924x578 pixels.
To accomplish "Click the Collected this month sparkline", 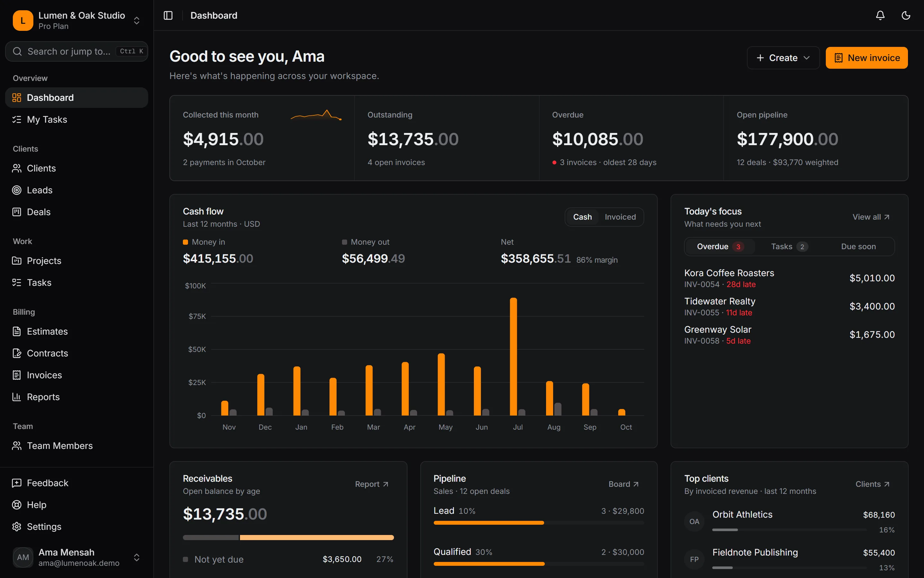I will (316, 115).
